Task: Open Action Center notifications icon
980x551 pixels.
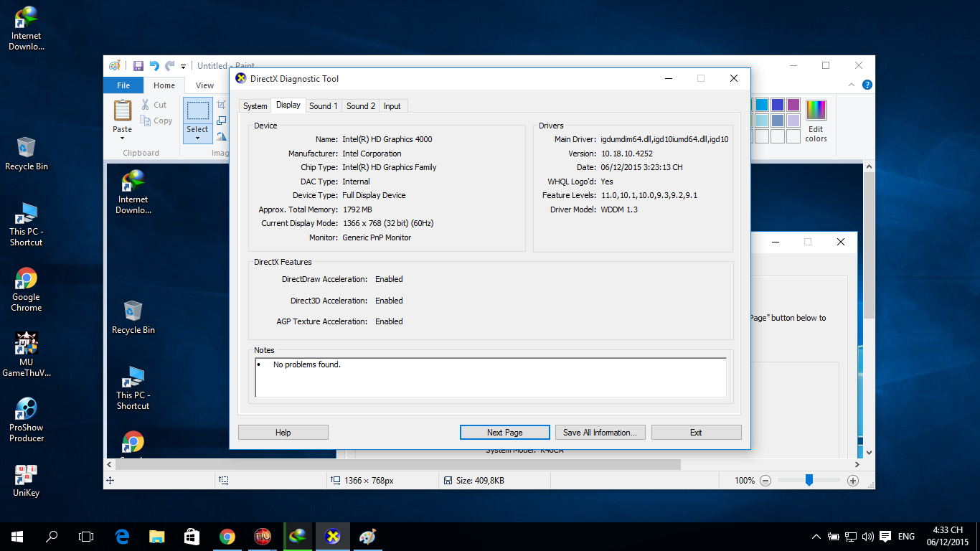Action: (x=885, y=537)
